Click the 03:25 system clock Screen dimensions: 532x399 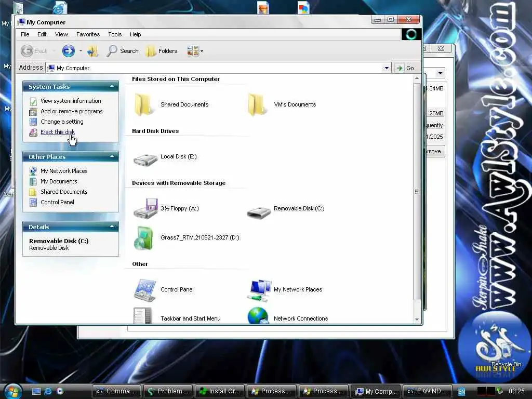point(516,391)
